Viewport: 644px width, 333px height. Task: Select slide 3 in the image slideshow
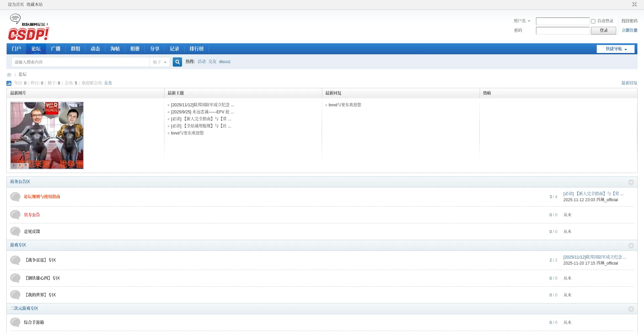coord(25,165)
